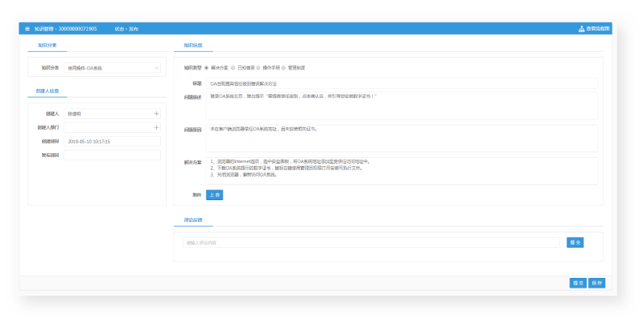The image size is (644, 316).
Task: Switch to the 评论反馈 tab header
Action: [x=193, y=220]
